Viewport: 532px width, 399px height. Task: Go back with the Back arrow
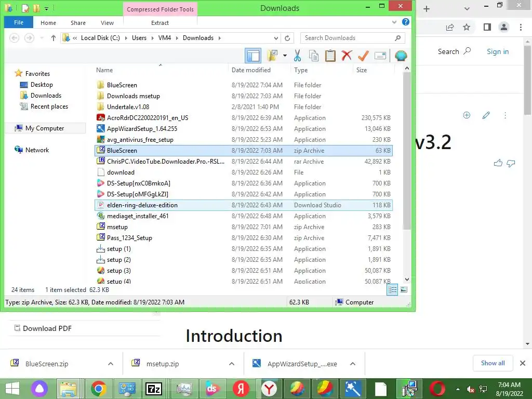pyautogui.click(x=14, y=38)
